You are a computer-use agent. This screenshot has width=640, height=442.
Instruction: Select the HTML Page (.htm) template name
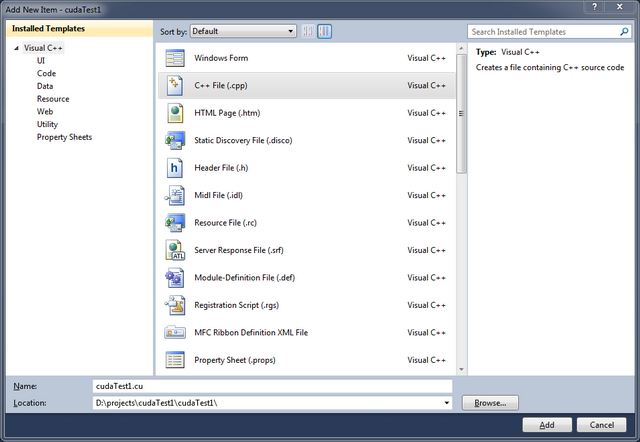click(227, 113)
